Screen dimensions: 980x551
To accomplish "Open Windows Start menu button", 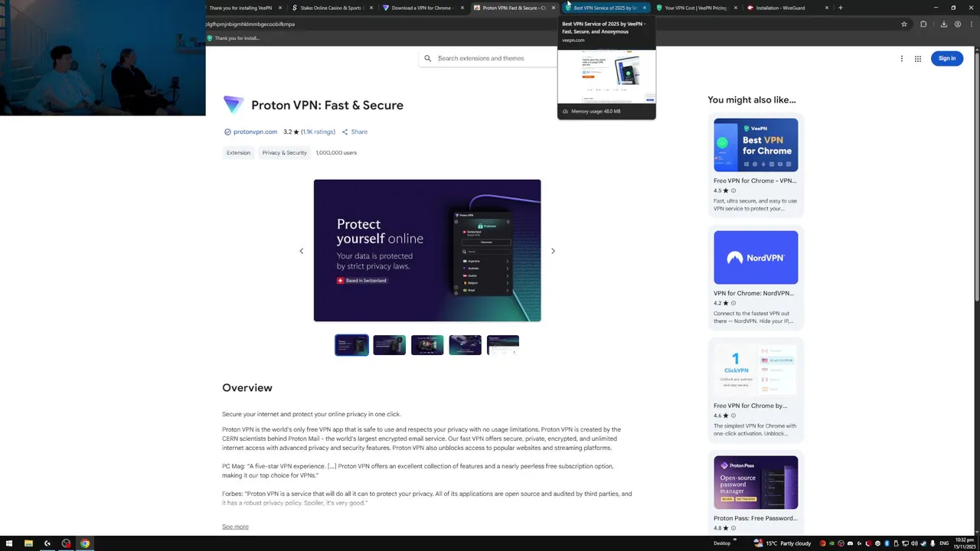I will (9, 543).
